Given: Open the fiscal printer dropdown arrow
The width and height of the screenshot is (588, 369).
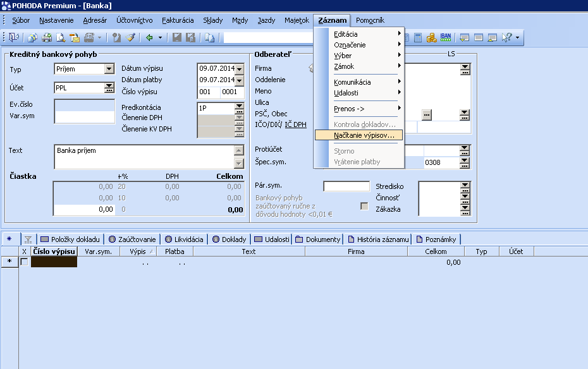Looking at the screenshot, I should point(99,37).
